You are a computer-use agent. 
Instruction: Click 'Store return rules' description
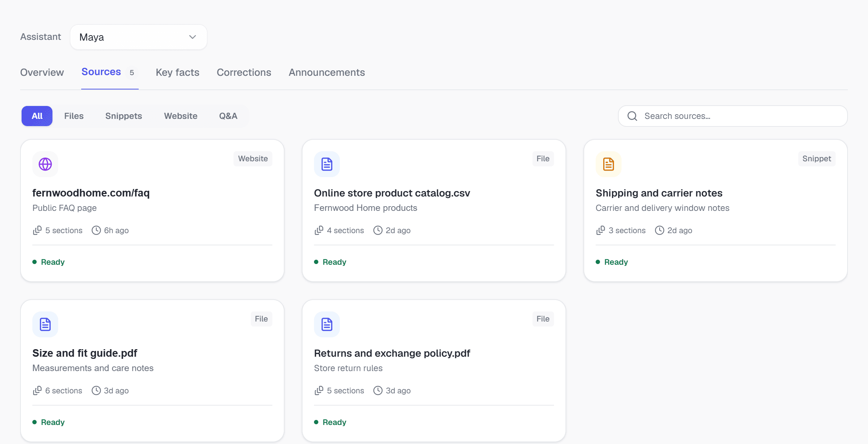click(348, 368)
